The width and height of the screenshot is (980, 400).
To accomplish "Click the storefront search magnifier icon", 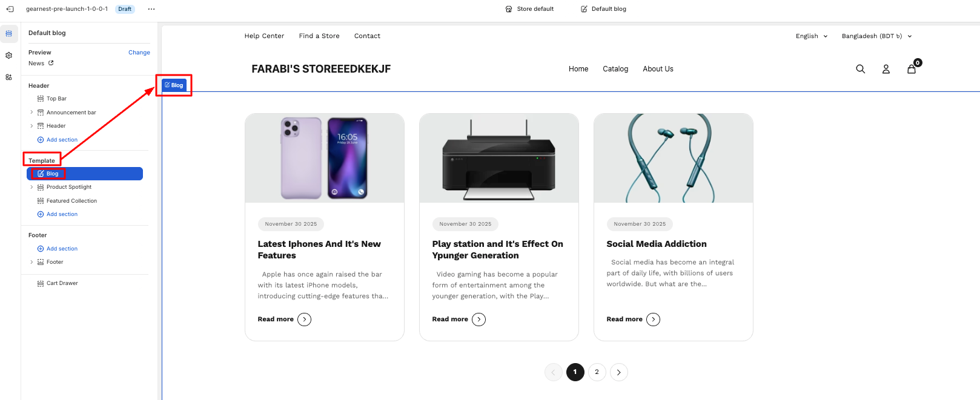I will (x=860, y=69).
